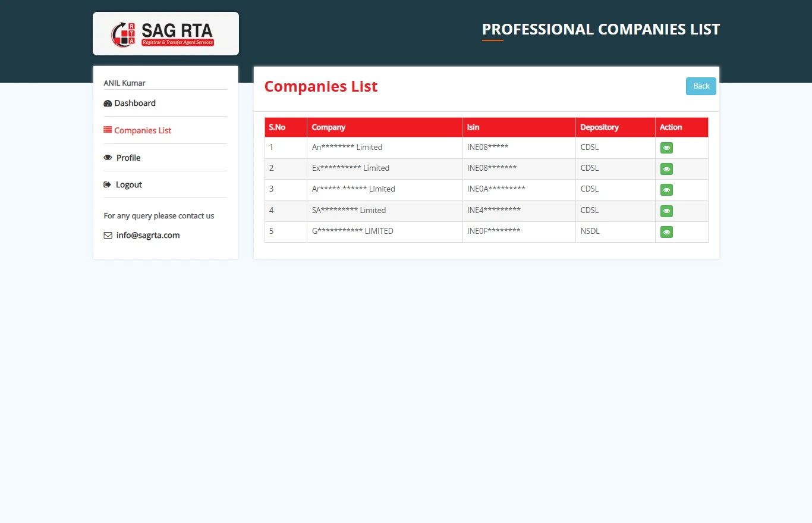Click the Companies List icon in sidebar

(108, 130)
